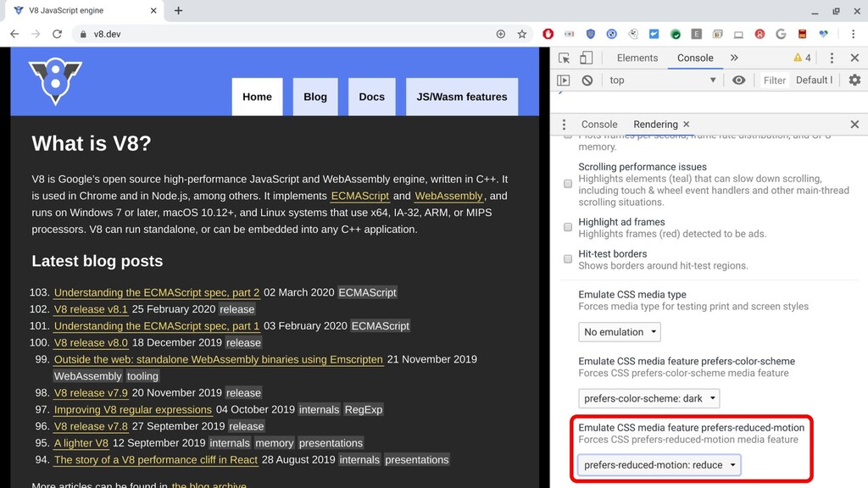The image size is (868, 488).
Task: Open console settings gear icon
Action: click(x=854, y=80)
